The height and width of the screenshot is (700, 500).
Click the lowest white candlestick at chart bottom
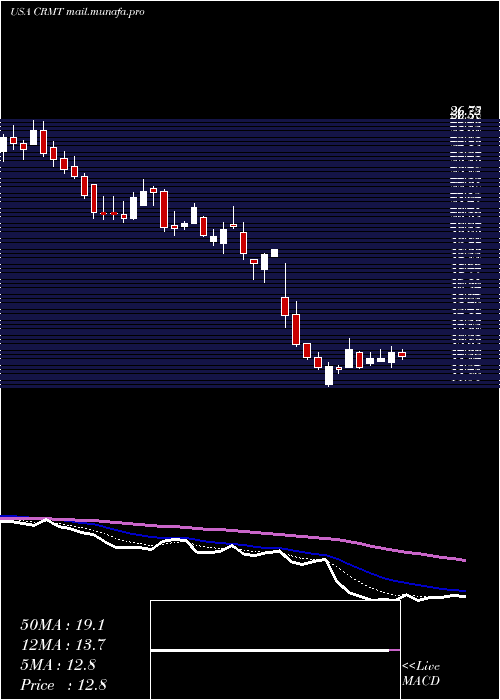tap(329, 375)
